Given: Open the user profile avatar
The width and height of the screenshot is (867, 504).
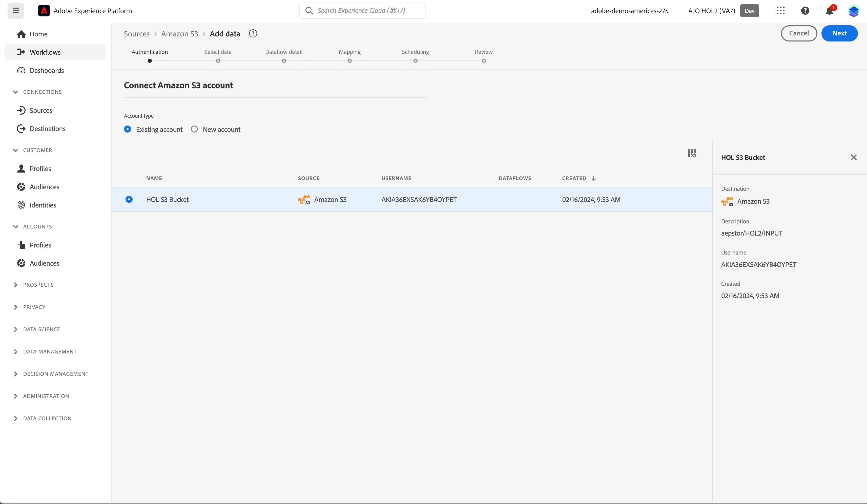Looking at the screenshot, I should (854, 11).
